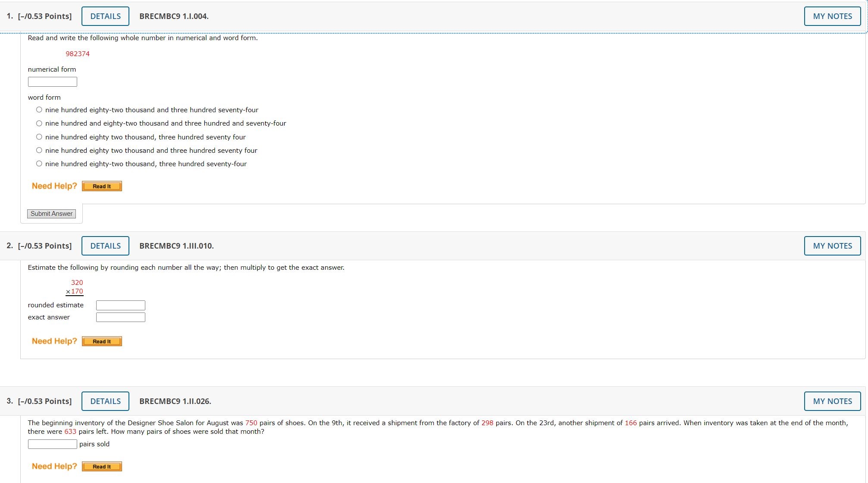Focus the pairs sold input field
868x483 pixels.
[53, 444]
